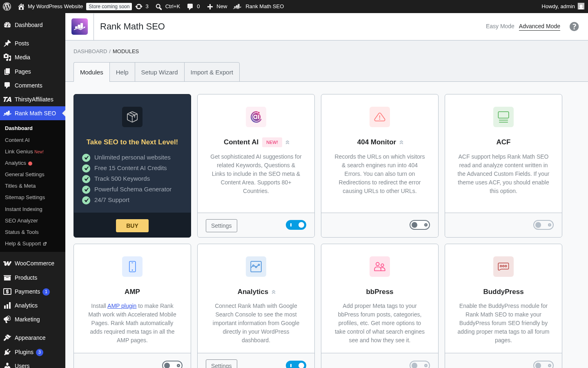Click the admin avatar icon
588x368 pixels.
581,7
